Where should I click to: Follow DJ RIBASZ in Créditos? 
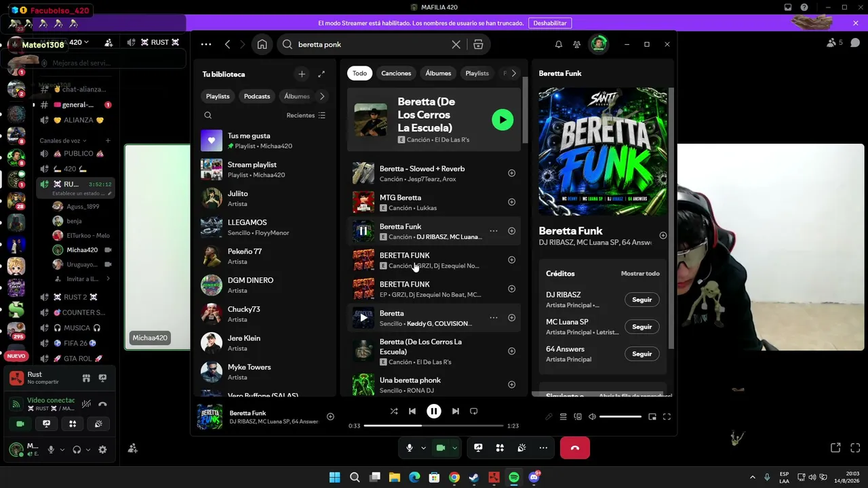642,300
